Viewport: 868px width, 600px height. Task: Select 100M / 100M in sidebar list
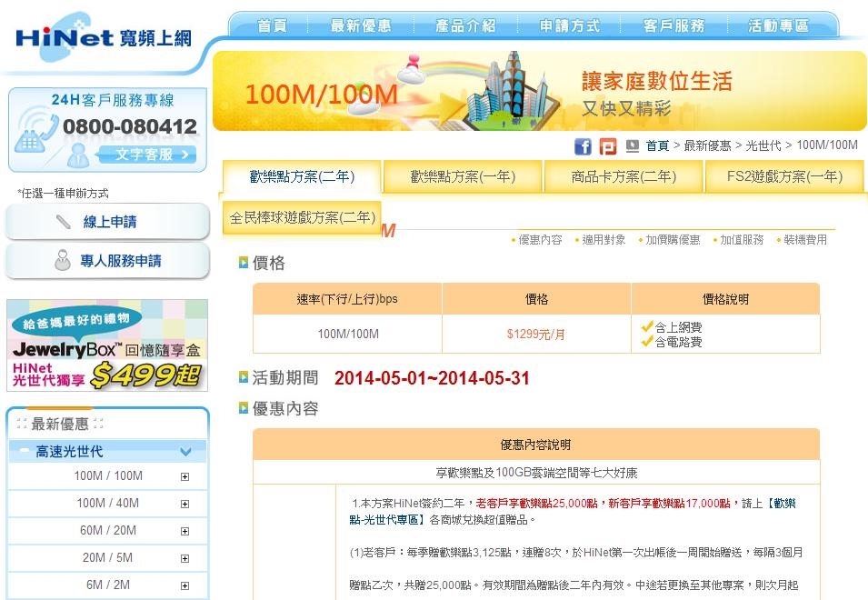coord(108,476)
